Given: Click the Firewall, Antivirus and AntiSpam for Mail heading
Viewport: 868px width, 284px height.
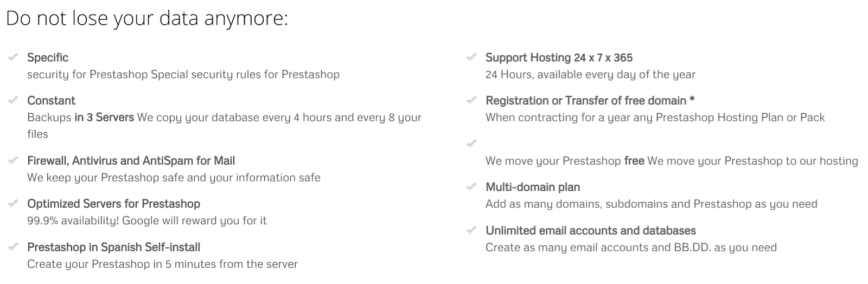Looking at the screenshot, I should click(x=131, y=161).
